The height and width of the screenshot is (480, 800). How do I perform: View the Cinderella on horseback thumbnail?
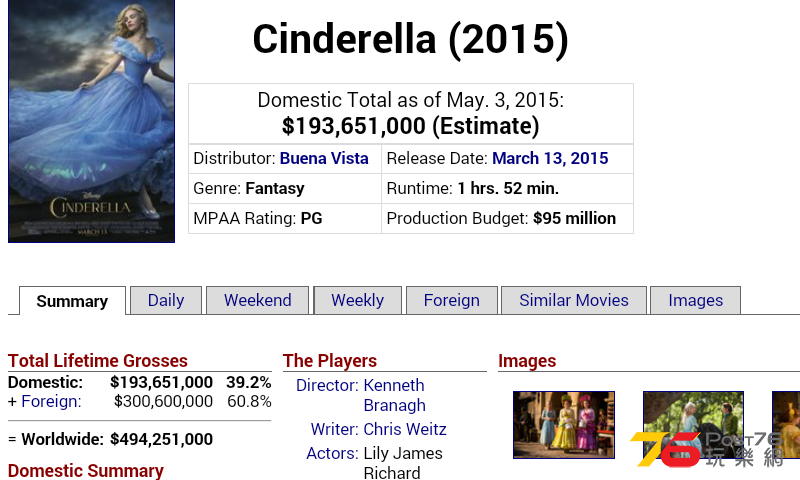tap(693, 425)
